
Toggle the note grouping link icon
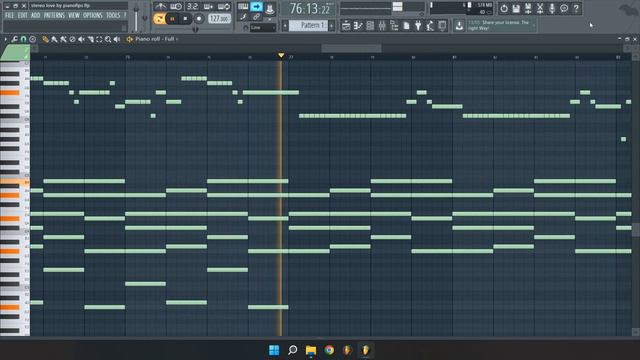tap(256, 17)
